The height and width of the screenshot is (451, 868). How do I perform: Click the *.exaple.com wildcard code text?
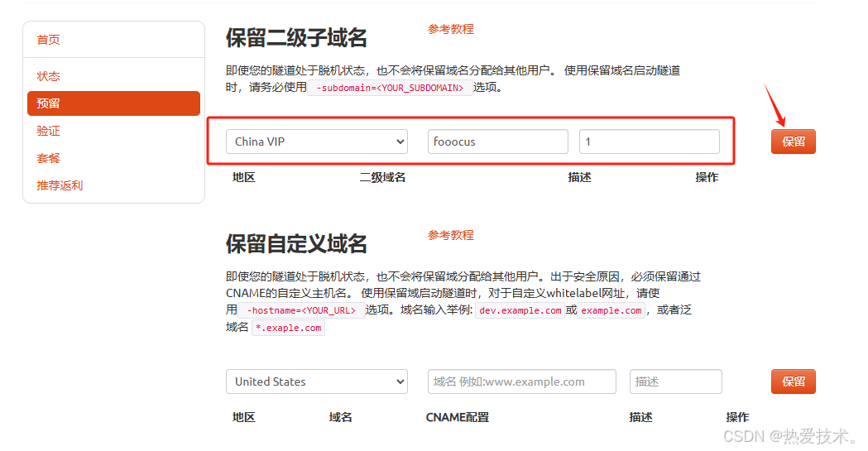[x=289, y=329]
